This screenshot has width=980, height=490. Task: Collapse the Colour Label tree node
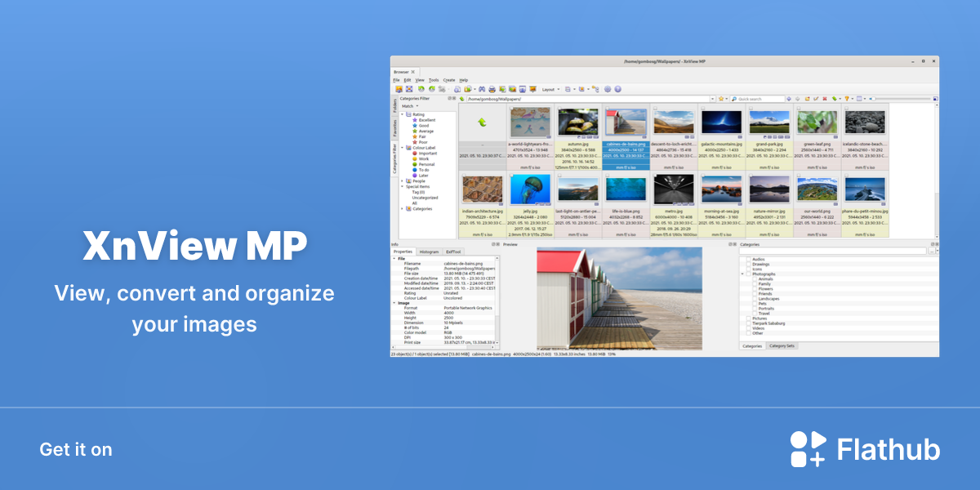[x=402, y=148]
